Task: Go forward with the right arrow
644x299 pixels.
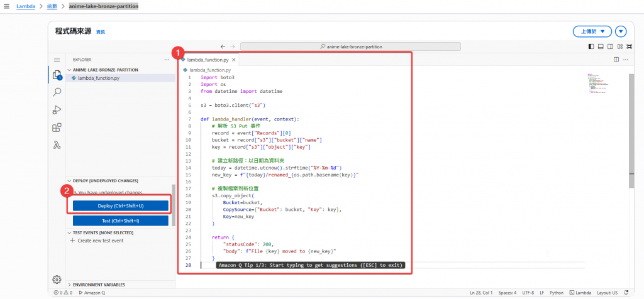Action: point(233,46)
